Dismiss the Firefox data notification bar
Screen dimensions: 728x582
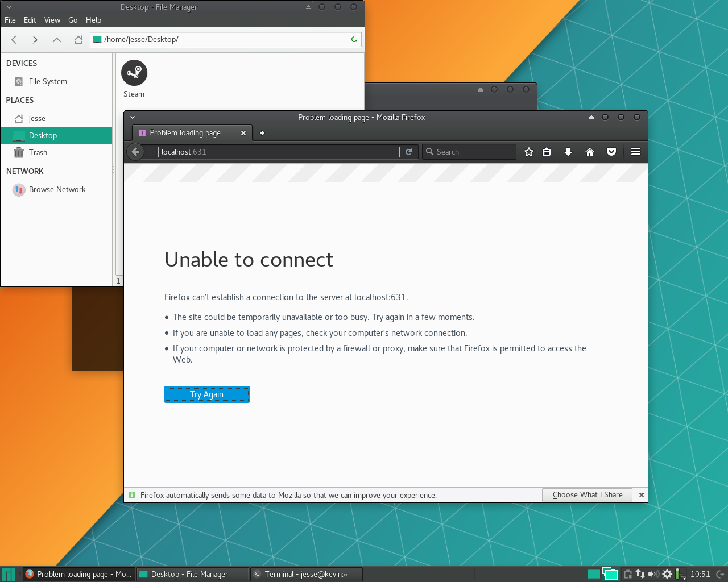pyautogui.click(x=642, y=495)
